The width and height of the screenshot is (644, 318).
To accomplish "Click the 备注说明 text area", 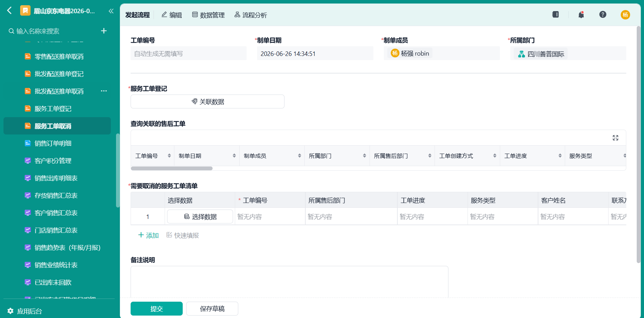I will point(289,282).
